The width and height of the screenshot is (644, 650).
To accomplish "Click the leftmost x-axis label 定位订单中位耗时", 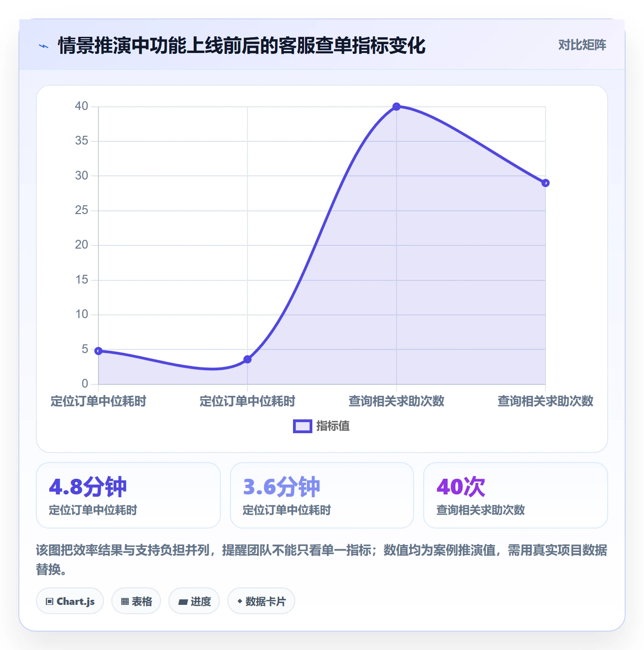I will coord(98,401).
